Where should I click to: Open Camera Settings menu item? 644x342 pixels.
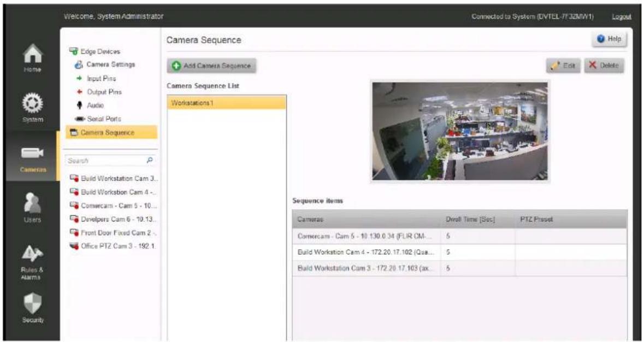pos(110,64)
